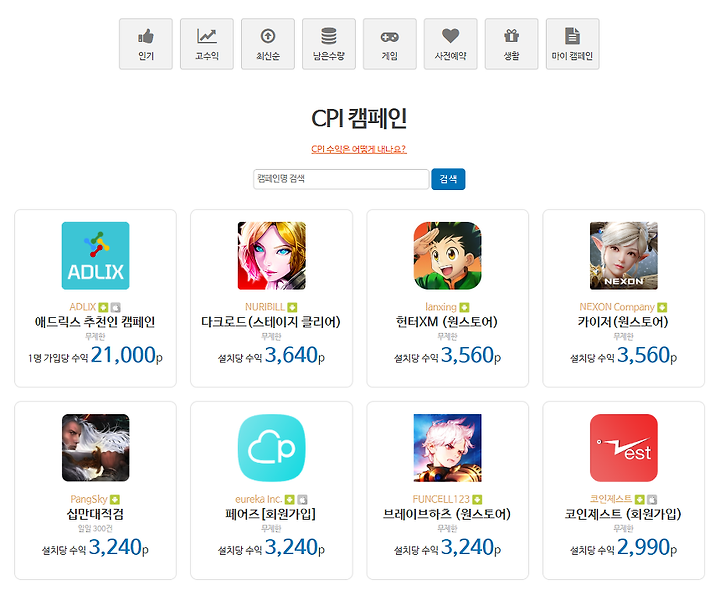The image size is (720, 590).
Task: Click the CPI 수익은 어떻게 내나요 link
Action: [359, 149]
